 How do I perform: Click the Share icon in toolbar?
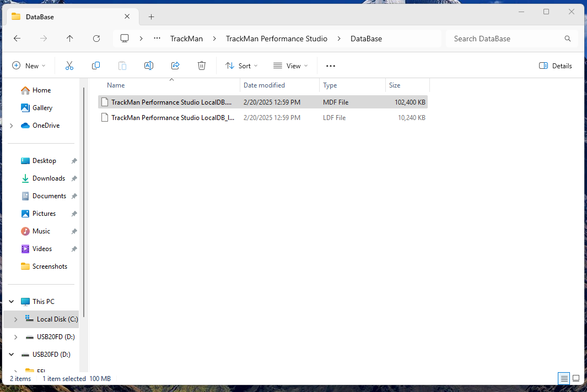[x=175, y=66]
